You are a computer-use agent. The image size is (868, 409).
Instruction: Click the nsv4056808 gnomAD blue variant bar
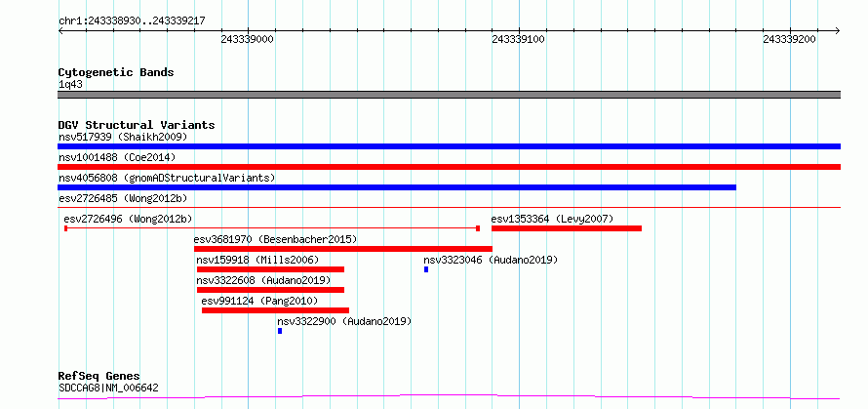coord(397,187)
